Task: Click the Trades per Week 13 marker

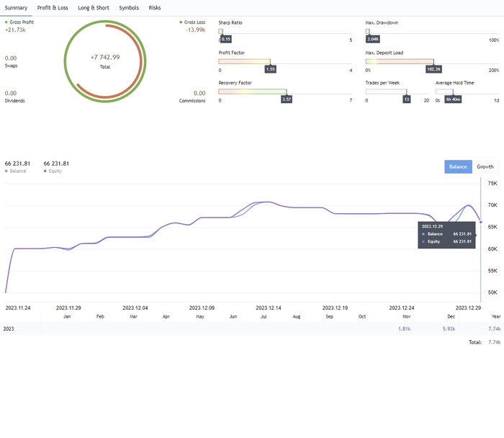Action: 406,99
